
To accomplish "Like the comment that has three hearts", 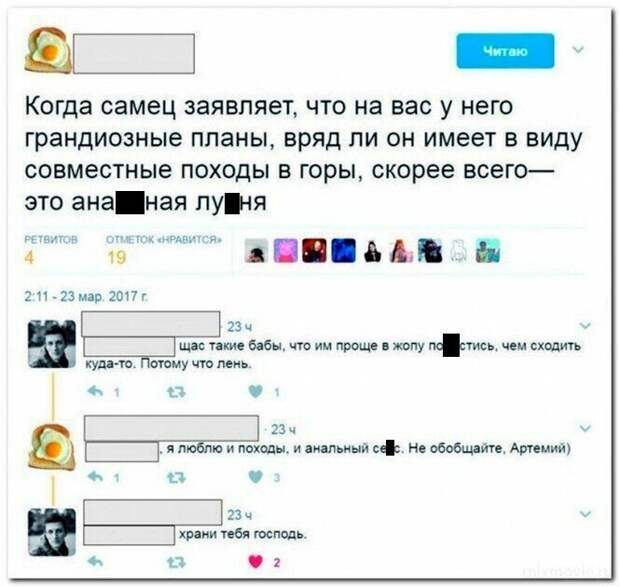I will click(x=256, y=477).
